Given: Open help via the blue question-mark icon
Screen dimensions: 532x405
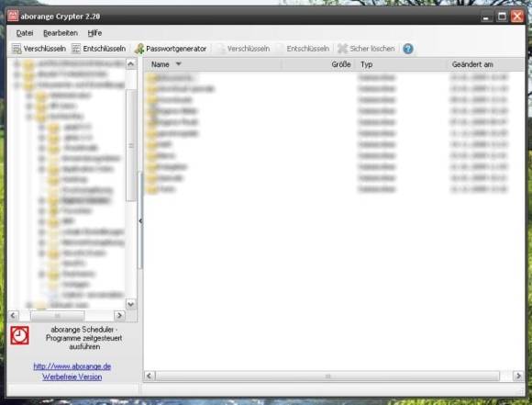Looking at the screenshot, I should click(408, 49).
